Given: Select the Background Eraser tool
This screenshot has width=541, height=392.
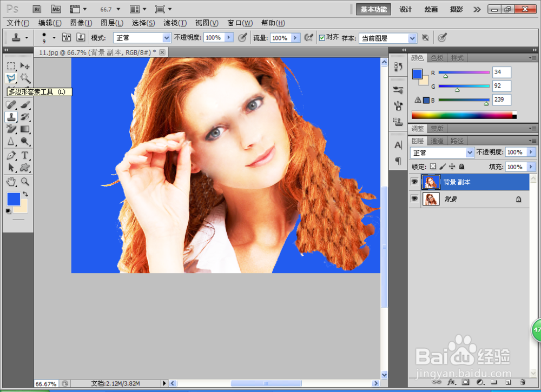Looking at the screenshot, I should click(11, 129).
